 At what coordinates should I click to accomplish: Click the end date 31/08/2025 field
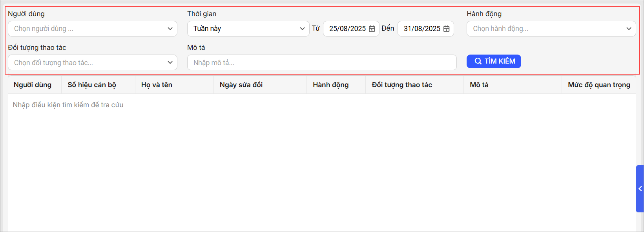(x=421, y=29)
